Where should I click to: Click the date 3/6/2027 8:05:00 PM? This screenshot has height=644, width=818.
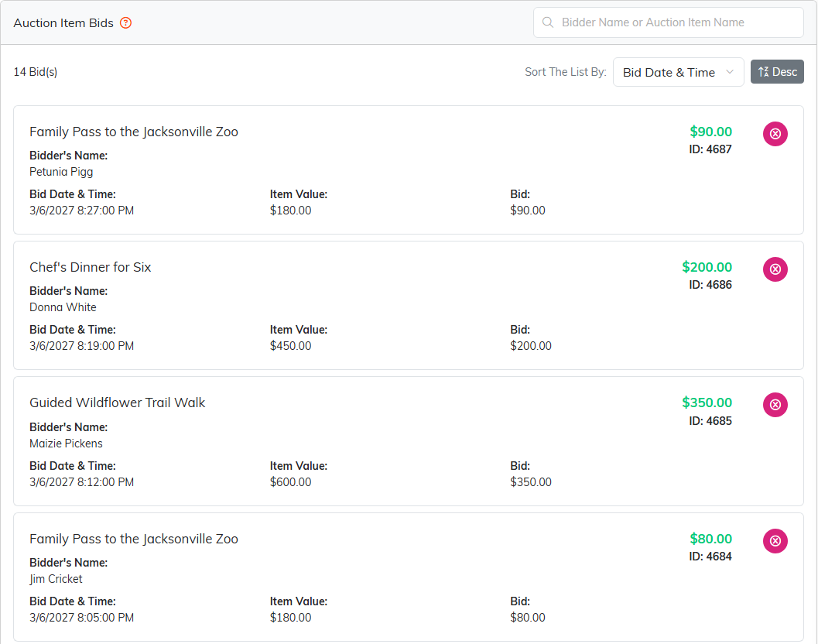point(81,618)
